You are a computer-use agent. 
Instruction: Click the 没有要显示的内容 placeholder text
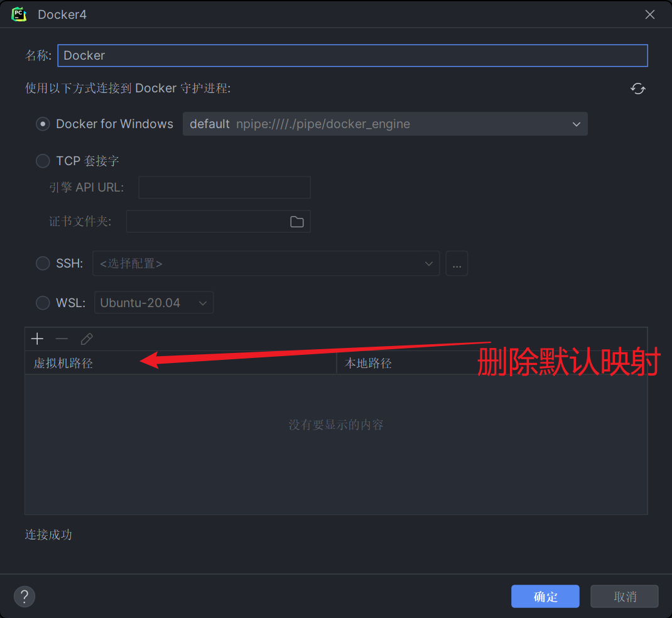pyautogui.click(x=335, y=425)
